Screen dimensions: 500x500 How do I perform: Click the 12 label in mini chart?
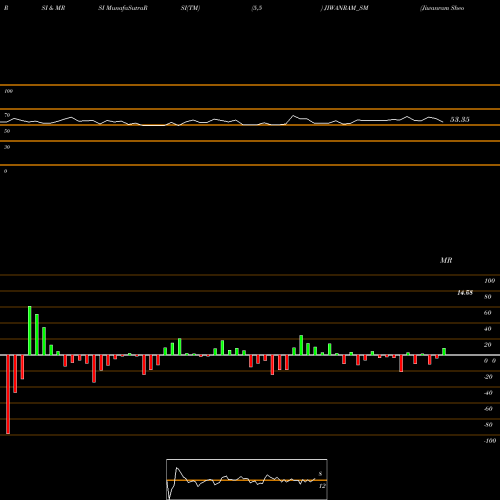tap(322, 486)
